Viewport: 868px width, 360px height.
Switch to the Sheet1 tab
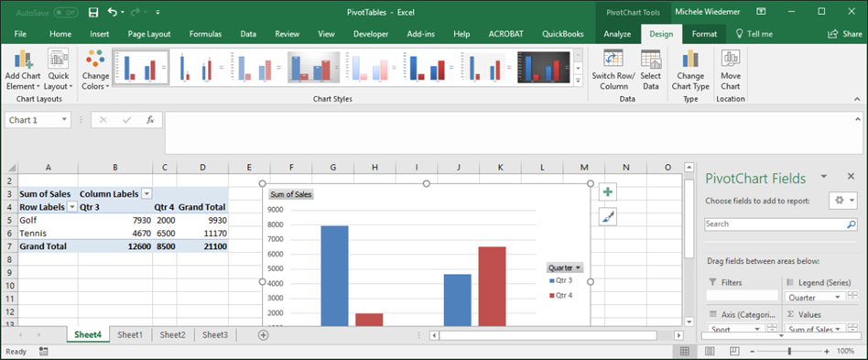(130, 334)
